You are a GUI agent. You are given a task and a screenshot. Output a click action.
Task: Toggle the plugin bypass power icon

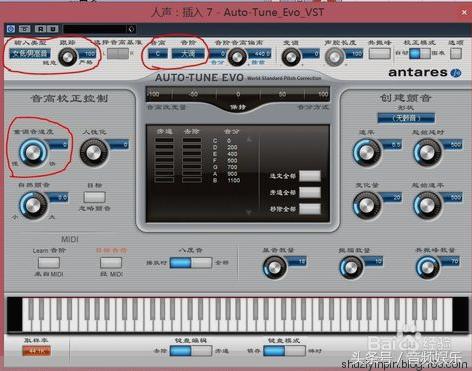[x=11, y=29]
